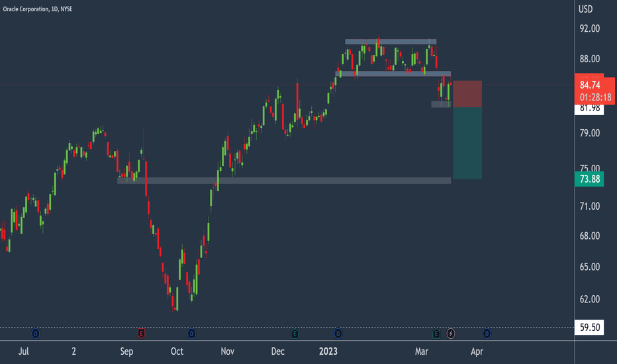617x364 pixels.
Task: Click the dashed horizontal line at 59.50
Action: 287,328
